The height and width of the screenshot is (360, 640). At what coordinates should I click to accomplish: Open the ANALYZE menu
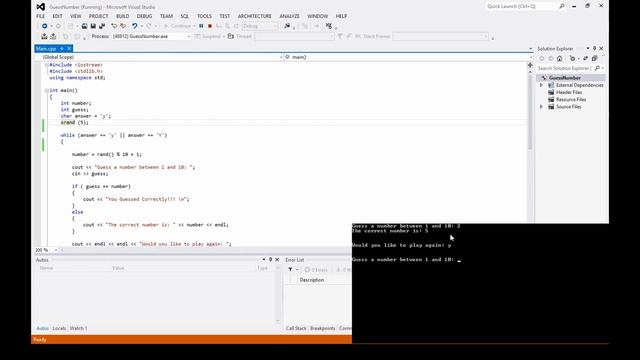289,16
